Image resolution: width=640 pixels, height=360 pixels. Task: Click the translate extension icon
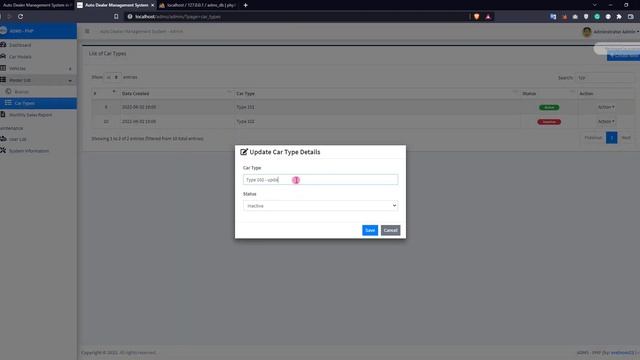(553, 17)
